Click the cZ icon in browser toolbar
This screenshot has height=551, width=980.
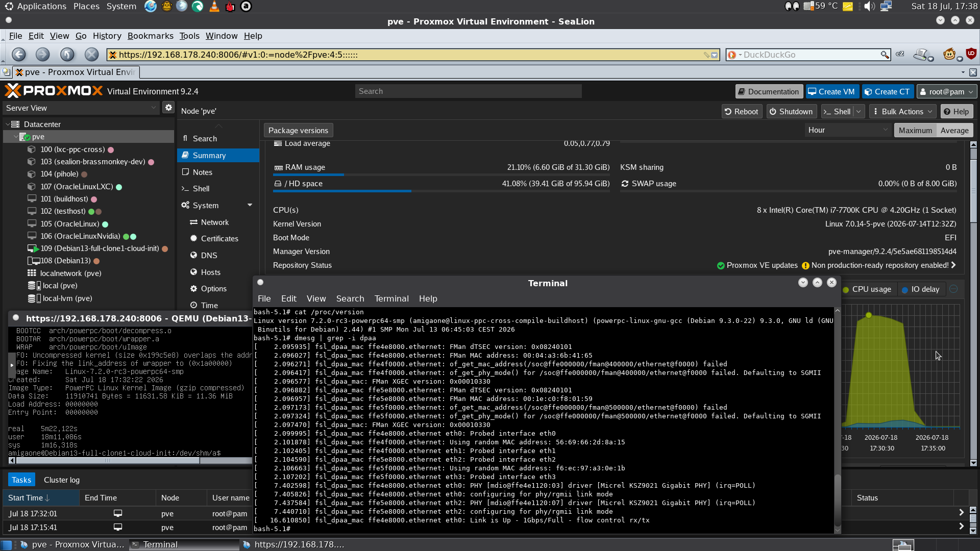900,54
